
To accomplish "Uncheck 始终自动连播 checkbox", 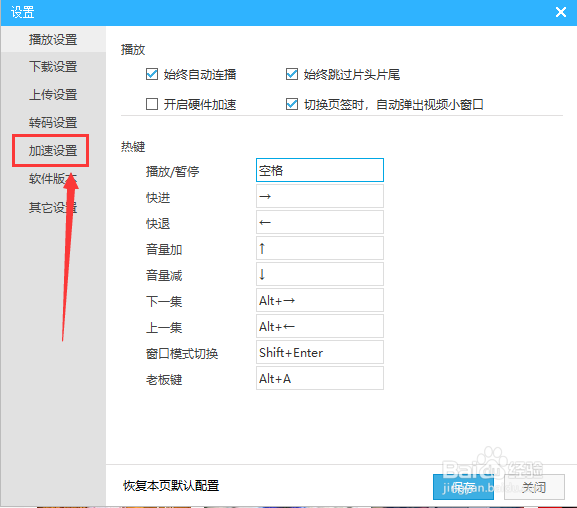I will point(152,74).
